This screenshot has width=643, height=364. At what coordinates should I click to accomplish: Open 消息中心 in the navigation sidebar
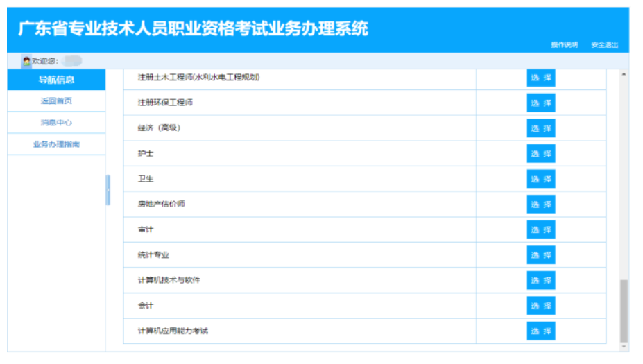point(56,123)
